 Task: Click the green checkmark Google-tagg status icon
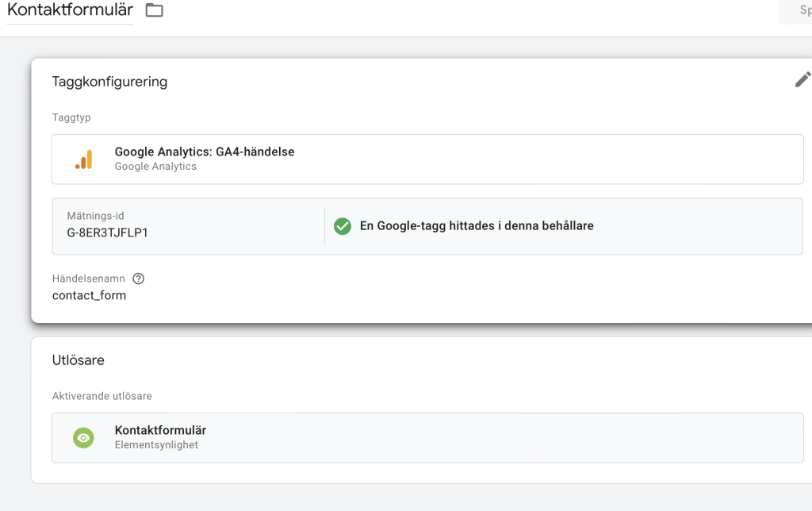tap(343, 226)
